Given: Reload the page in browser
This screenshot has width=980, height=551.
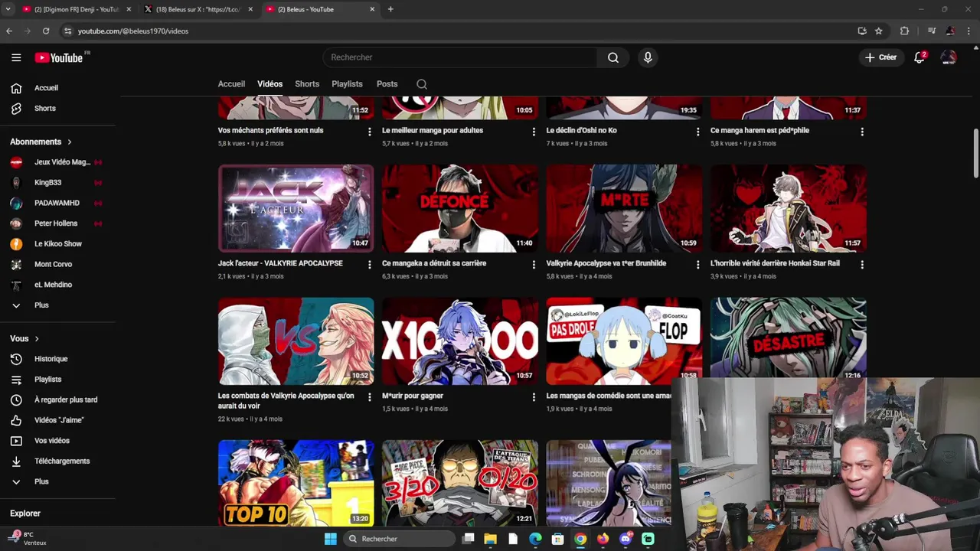Looking at the screenshot, I should click(x=46, y=31).
